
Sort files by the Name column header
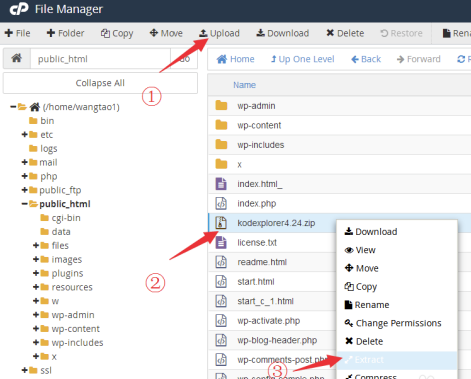click(244, 85)
